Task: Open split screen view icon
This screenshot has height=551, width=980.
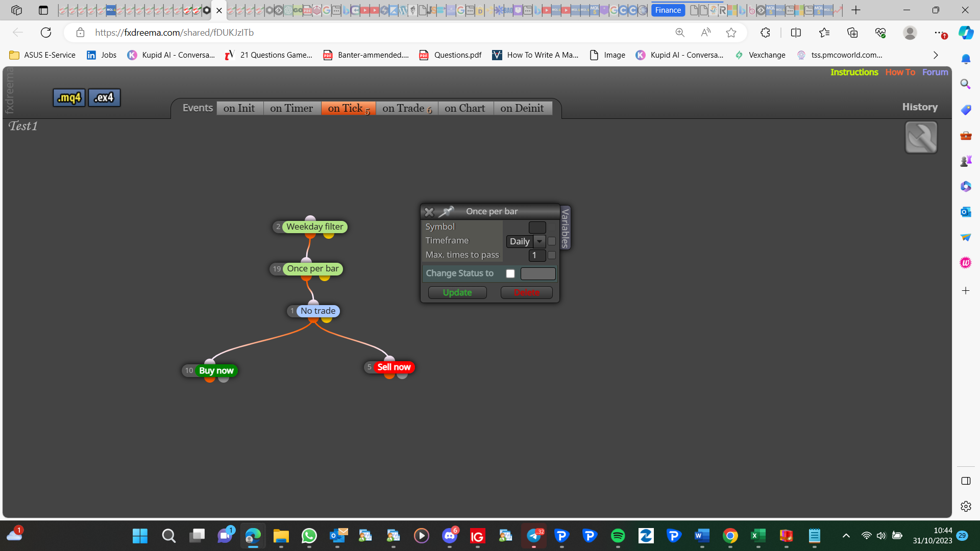Action: pyautogui.click(x=796, y=33)
